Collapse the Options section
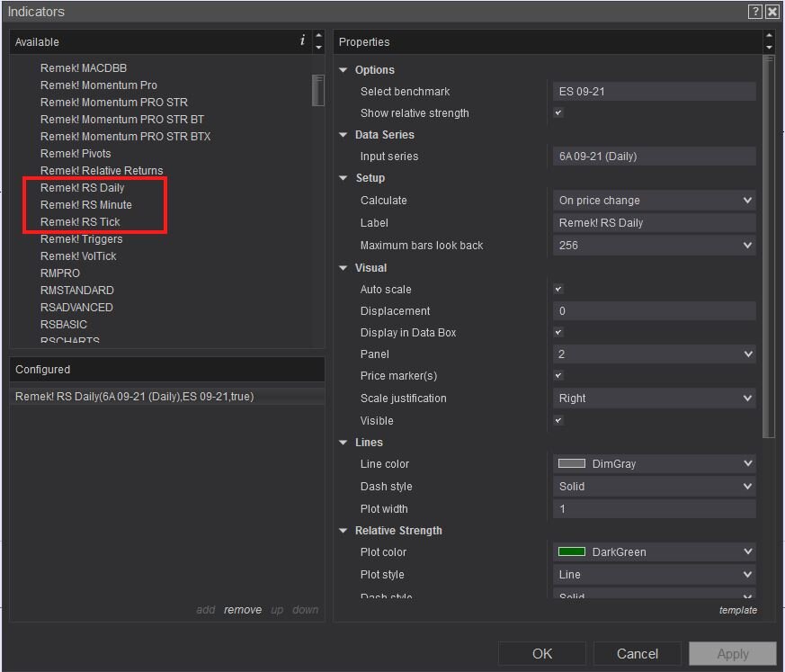 tap(343, 70)
